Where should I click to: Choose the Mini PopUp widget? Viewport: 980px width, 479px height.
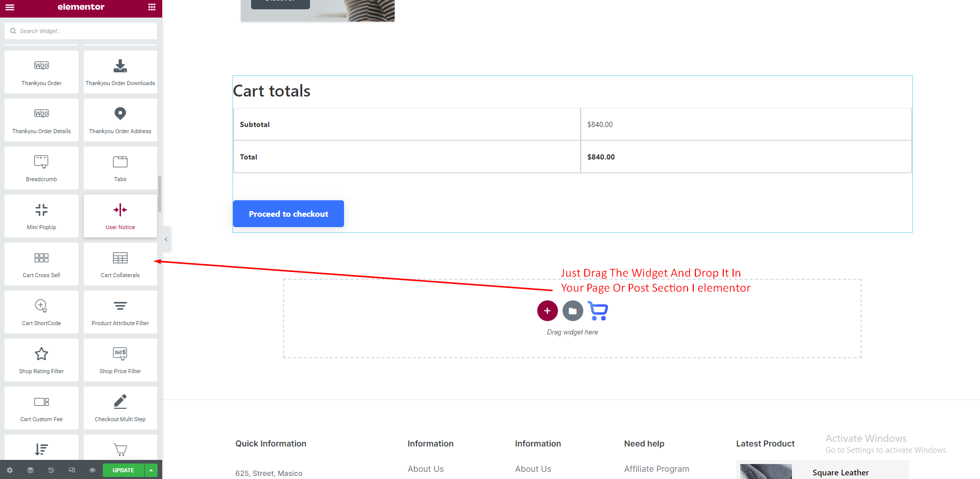pos(41,216)
